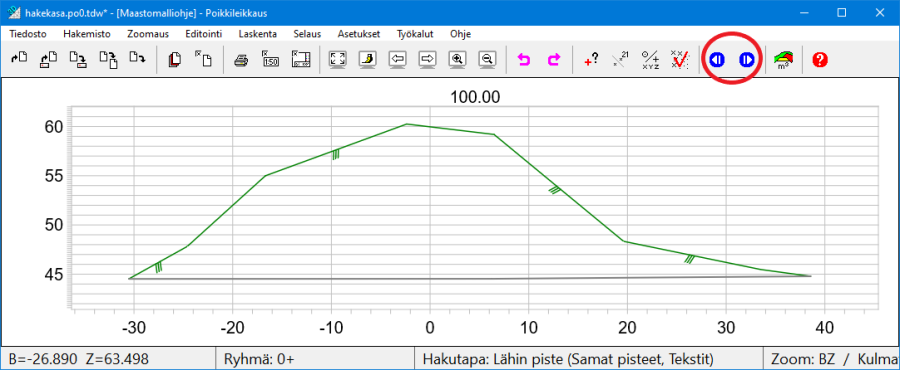Click the copy documents icon
The width and height of the screenshot is (900, 370).
click(x=174, y=59)
